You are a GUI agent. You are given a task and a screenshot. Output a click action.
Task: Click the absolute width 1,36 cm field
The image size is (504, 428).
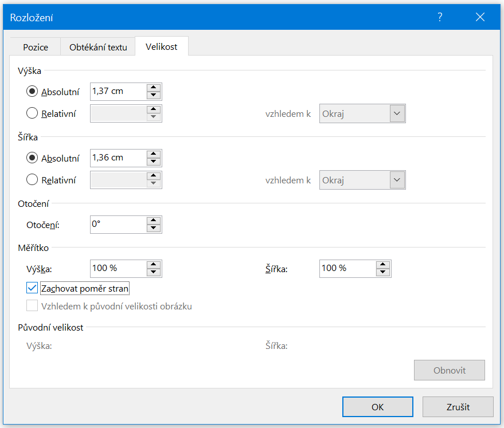pyautogui.click(x=117, y=158)
